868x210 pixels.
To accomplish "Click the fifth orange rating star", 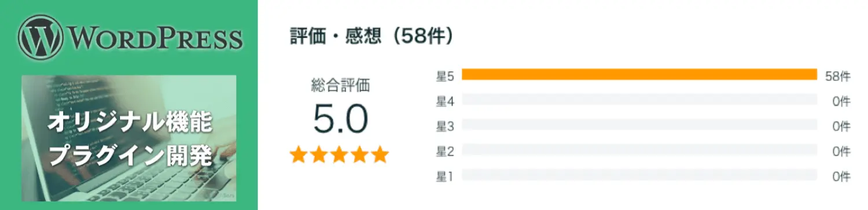I will (x=380, y=154).
